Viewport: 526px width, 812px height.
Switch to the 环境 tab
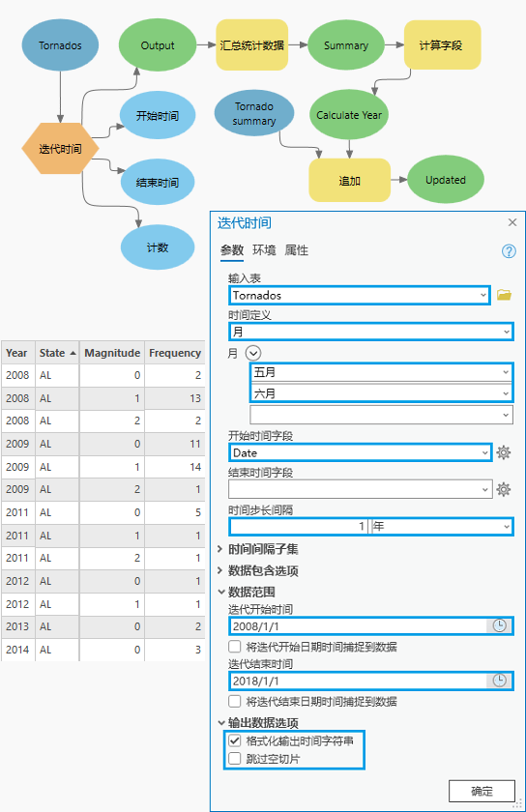pos(264,250)
